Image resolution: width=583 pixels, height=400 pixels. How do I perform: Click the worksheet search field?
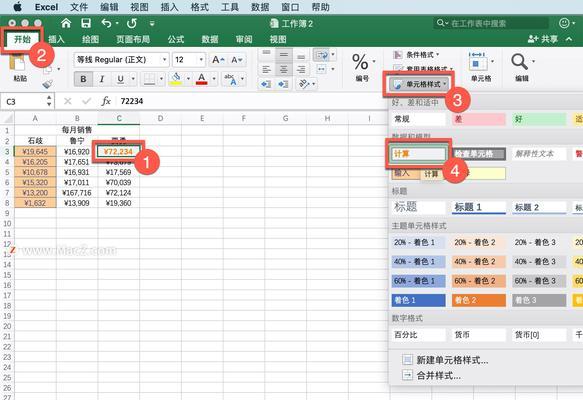click(x=491, y=23)
